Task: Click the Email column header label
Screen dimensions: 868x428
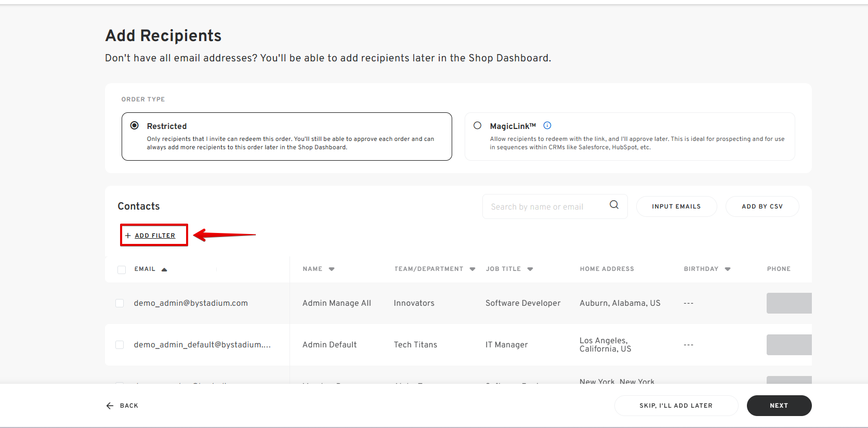Action: [145, 269]
